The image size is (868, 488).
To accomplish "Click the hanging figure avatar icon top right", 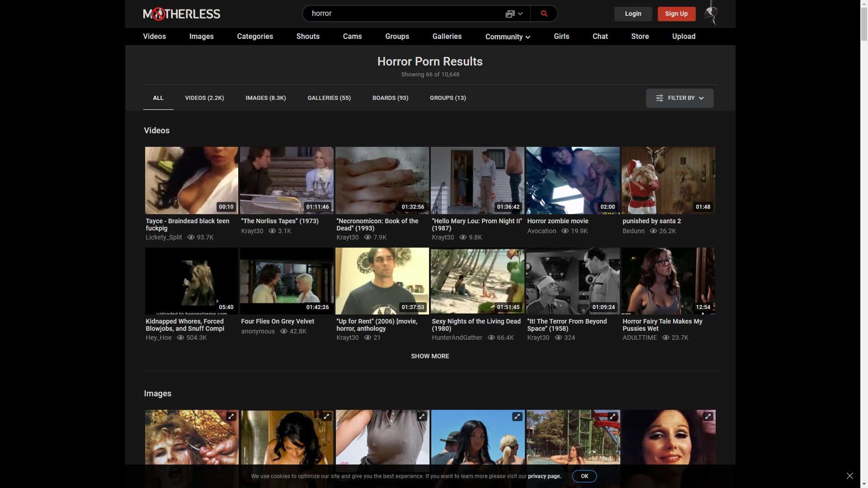I will 711,14.
